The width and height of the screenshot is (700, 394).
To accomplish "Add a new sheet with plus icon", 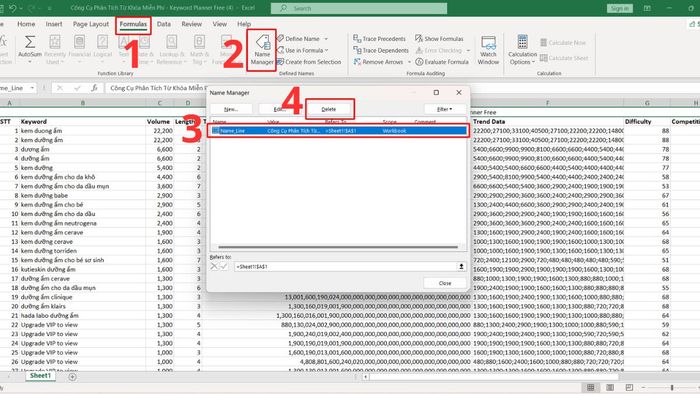I will click(72, 377).
